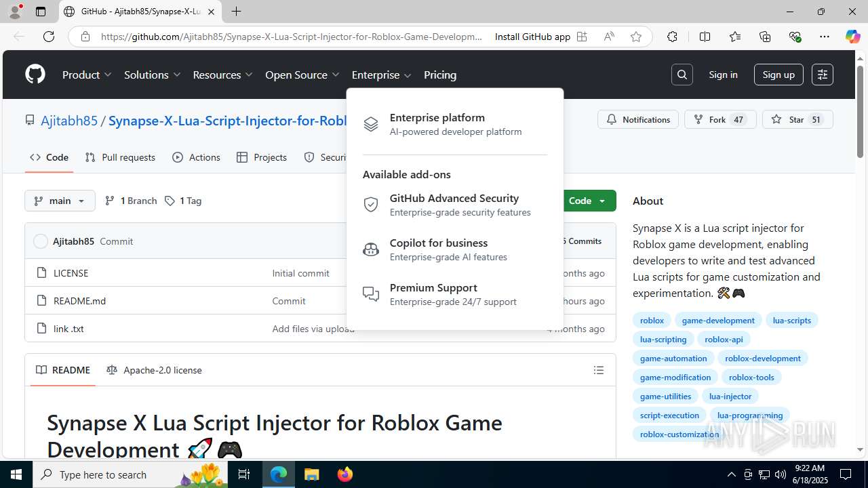Open Edge split screen icon
The image size is (868, 488).
point(705,37)
